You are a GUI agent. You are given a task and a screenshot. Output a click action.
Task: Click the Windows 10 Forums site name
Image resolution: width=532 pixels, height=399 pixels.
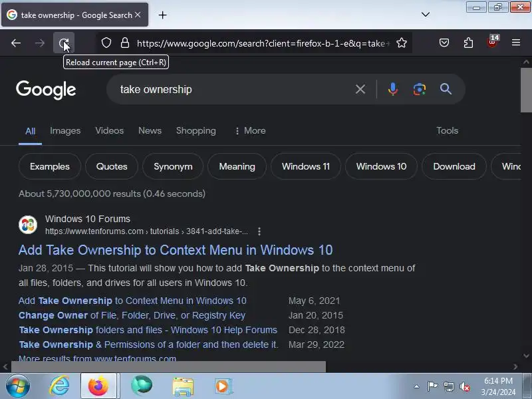pos(88,219)
